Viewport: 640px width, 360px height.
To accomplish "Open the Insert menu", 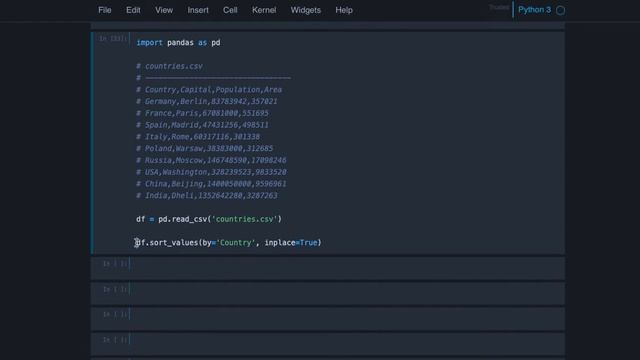I will point(198,10).
